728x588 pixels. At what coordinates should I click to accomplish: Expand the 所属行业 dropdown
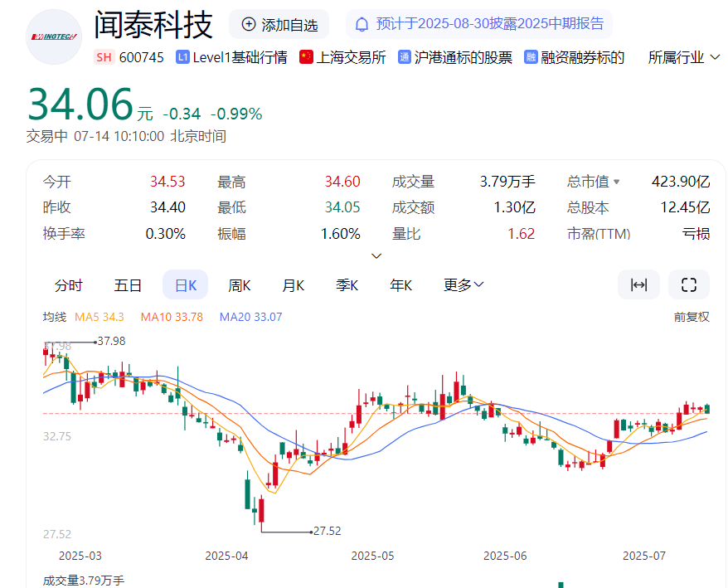684,57
